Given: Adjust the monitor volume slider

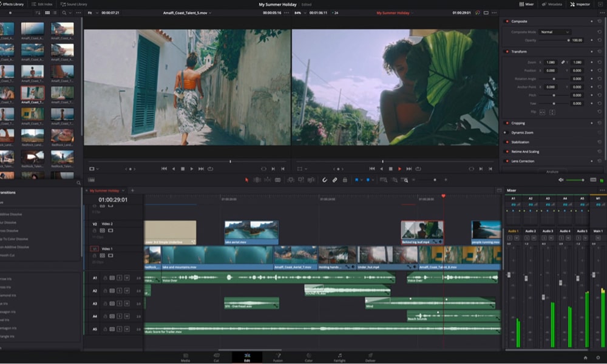Looking at the screenshot, I should pyautogui.click(x=575, y=180).
